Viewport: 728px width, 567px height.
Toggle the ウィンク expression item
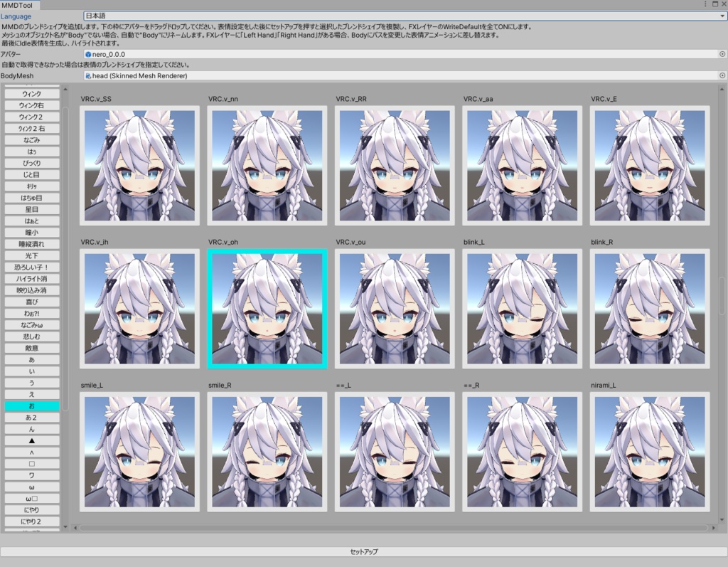click(32, 94)
